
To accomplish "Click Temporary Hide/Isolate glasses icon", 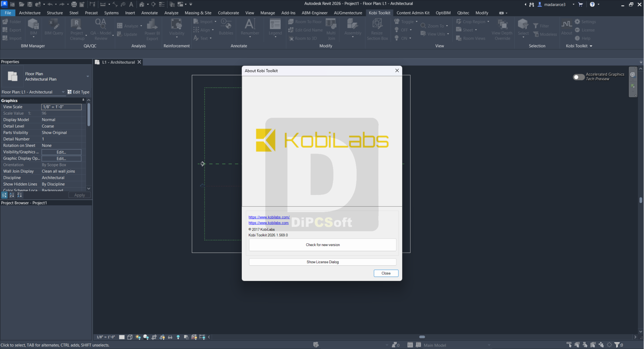I will [170, 337].
